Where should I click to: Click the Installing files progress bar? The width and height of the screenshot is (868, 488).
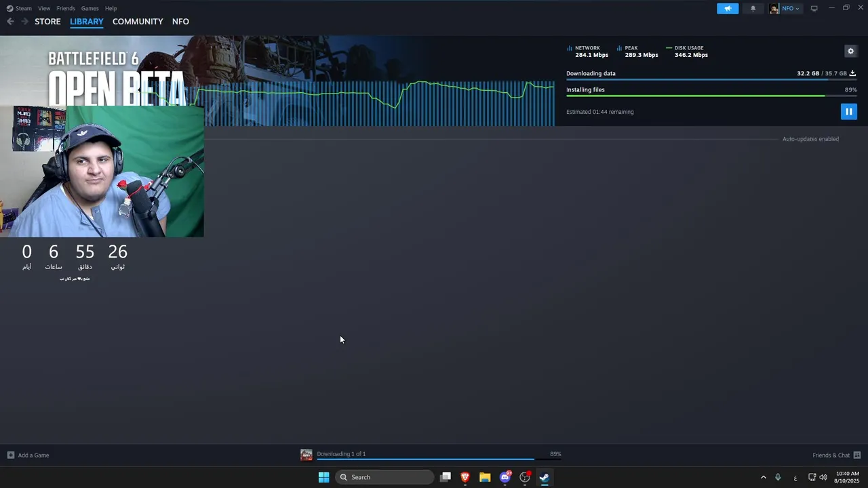[711, 96]
